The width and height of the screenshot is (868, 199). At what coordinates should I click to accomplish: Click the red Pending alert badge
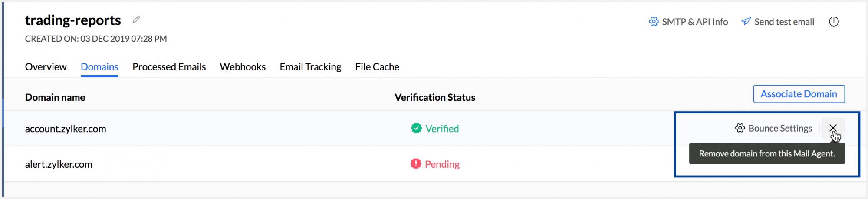tap(416, 164)
